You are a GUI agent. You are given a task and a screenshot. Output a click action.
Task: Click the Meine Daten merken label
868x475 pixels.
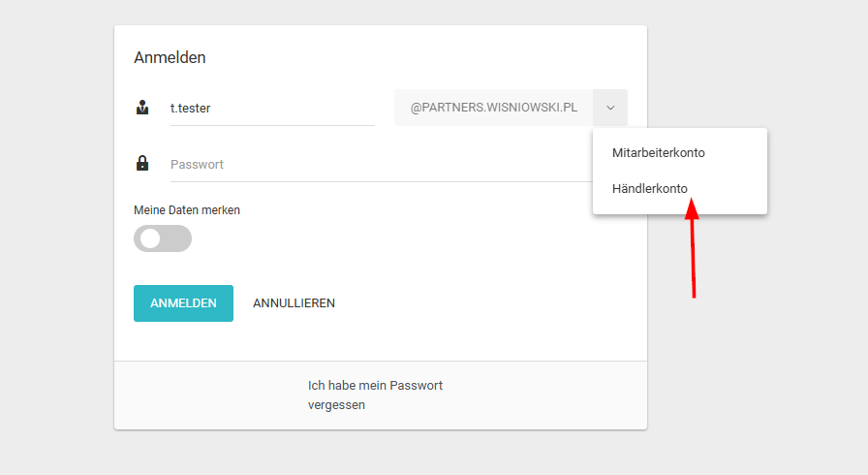pyautogui.click(x=187, y=209)
